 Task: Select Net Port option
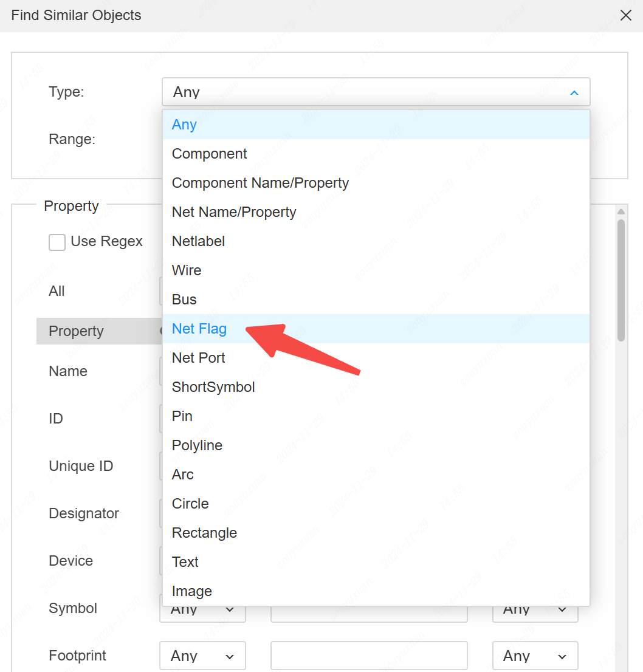coord(199,358)
